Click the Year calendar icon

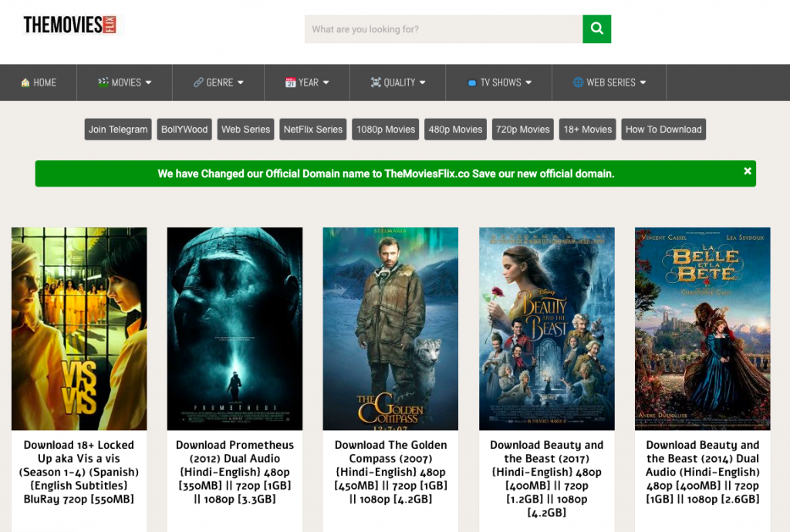click(x=289, y=82)
